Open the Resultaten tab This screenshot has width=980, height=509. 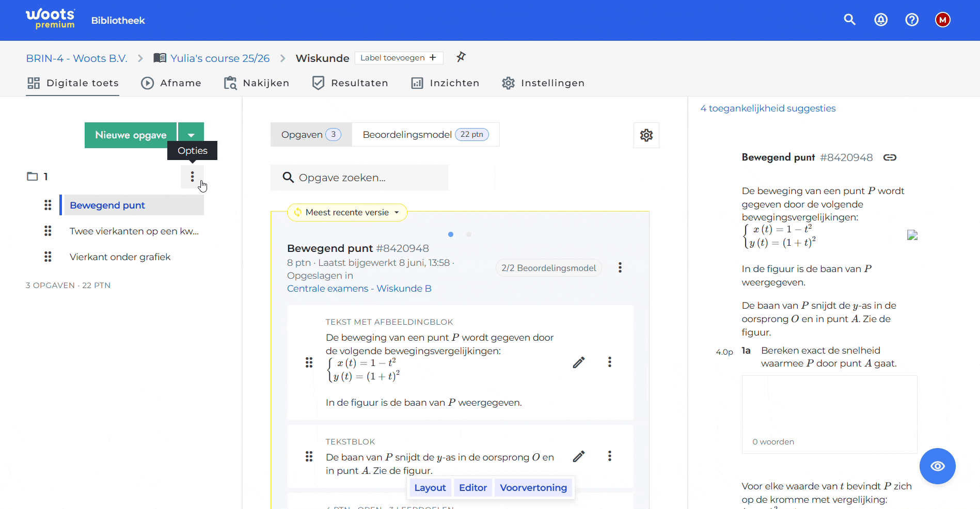point(350,83)
